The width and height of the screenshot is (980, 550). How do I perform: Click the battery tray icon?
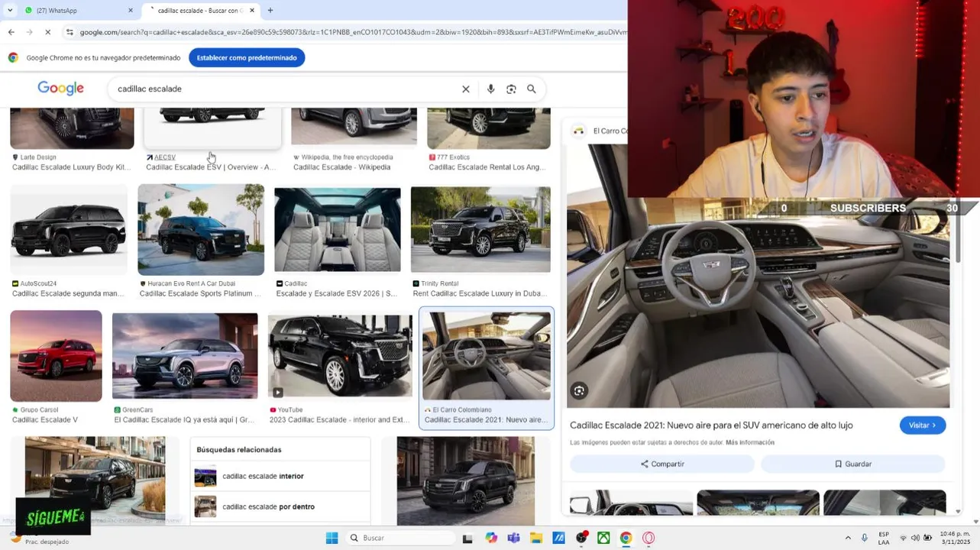point(927,538)
